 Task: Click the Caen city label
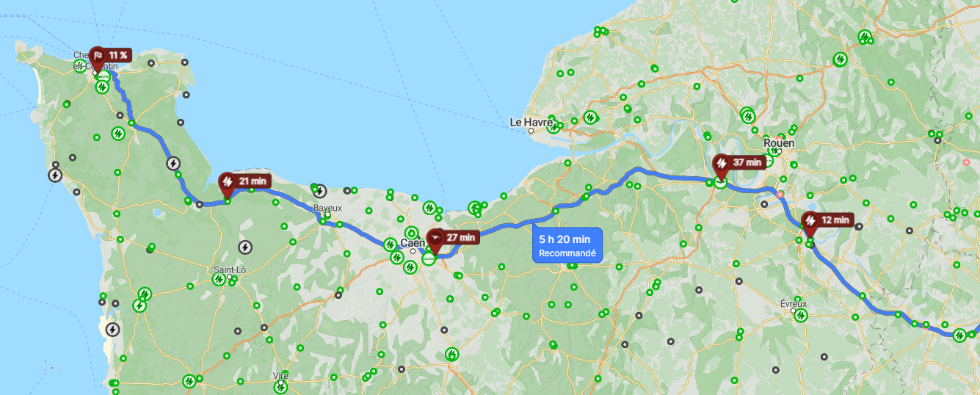click(413, 243)
